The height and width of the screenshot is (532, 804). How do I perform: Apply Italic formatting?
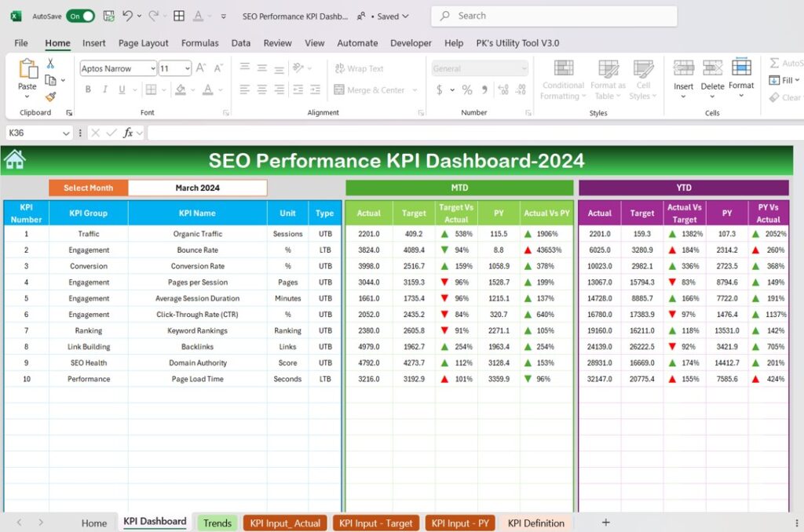[x=104, y=89]
